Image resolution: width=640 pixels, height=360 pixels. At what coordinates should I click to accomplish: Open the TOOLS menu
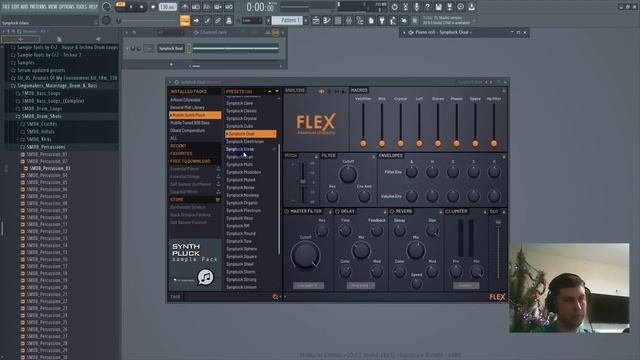tap(82, 7)
